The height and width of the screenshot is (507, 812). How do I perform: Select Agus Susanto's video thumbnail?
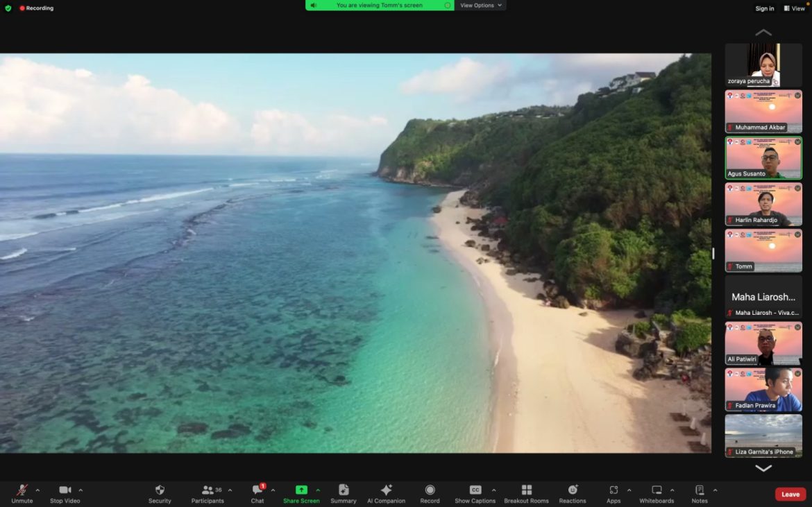click(763, 157)
